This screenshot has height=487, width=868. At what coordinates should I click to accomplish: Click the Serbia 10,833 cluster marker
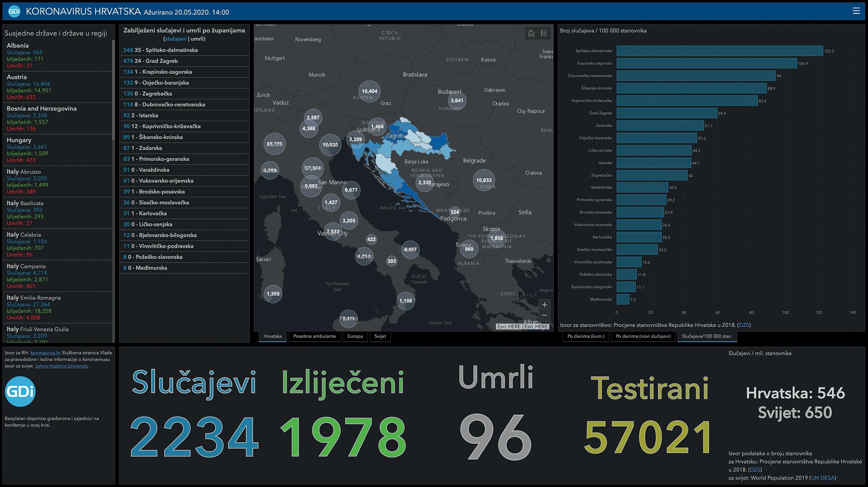click(x=484, y=180)
